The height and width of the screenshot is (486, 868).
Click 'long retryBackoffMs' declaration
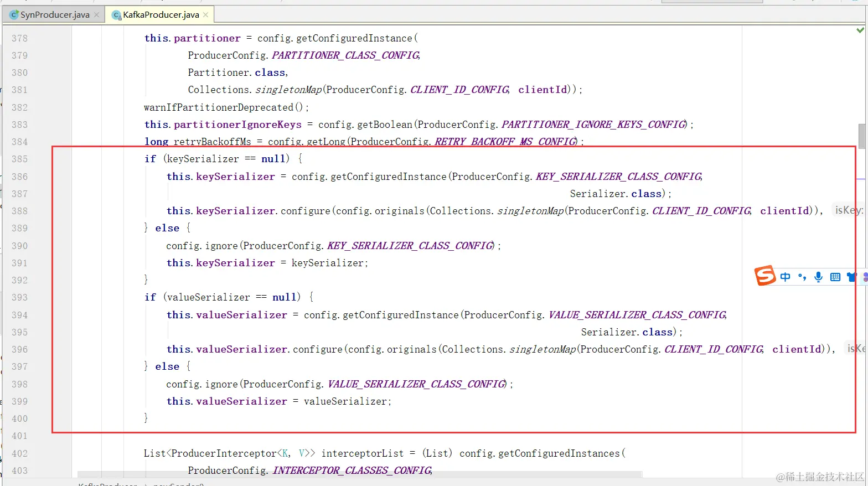click(x=198, y=142)
